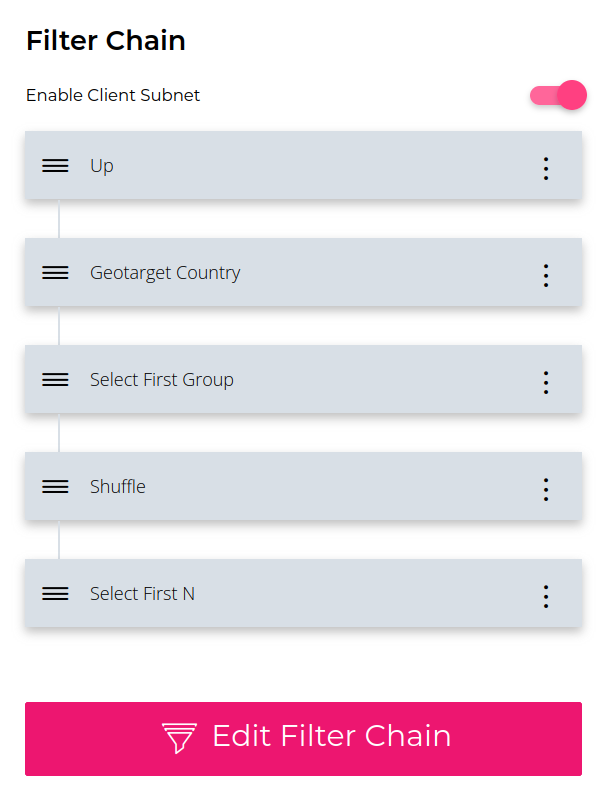This screenshot has height=804, width=606.
Task: Toggle the Enable Client Subnet switch
Action: click(558, 95)
